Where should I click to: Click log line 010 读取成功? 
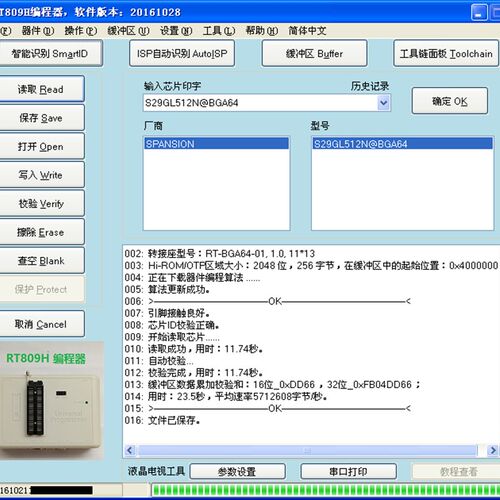click(194, 349)
